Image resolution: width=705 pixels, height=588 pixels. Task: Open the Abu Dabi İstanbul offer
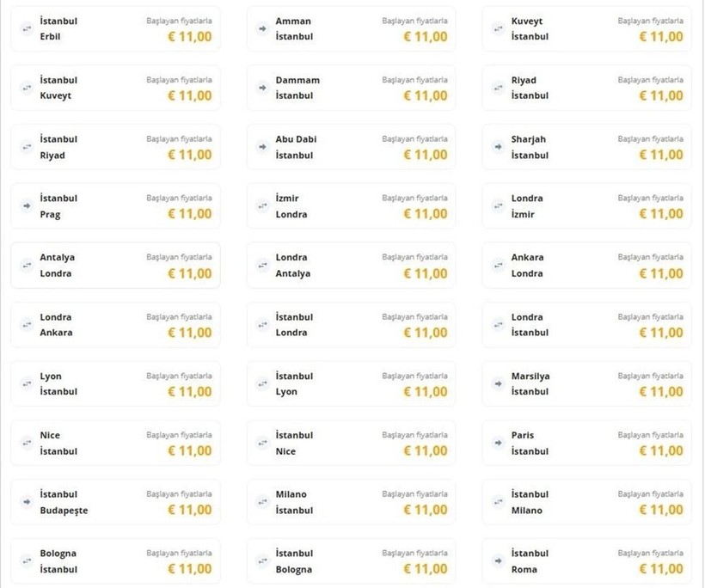click(x=351, y=147)
